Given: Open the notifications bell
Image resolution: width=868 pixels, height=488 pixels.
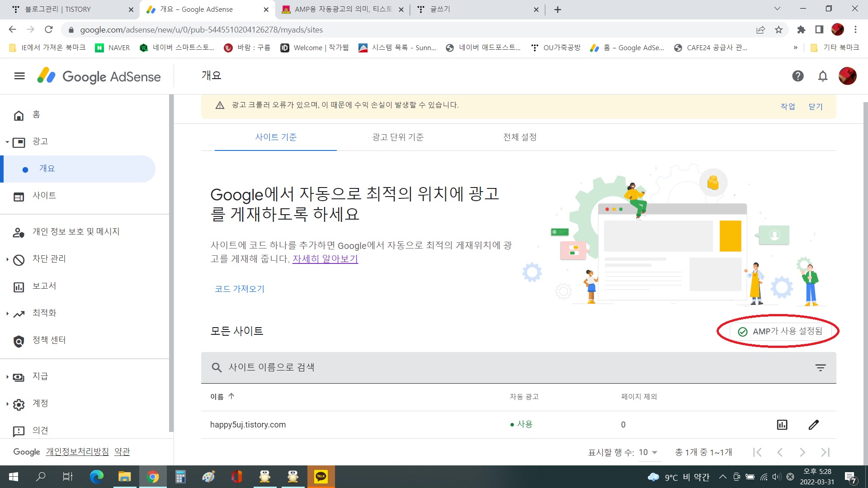Looking at the screenshot, I should 823,76.
